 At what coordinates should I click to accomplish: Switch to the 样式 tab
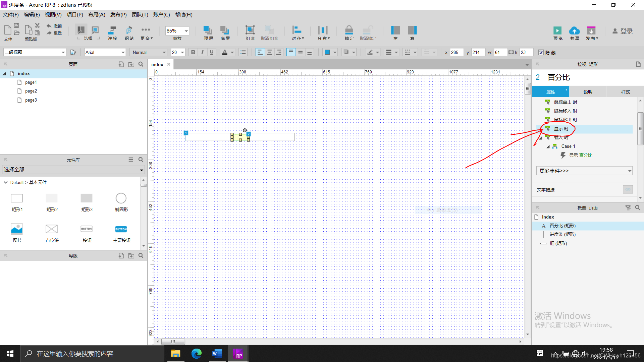pos(625,92)
